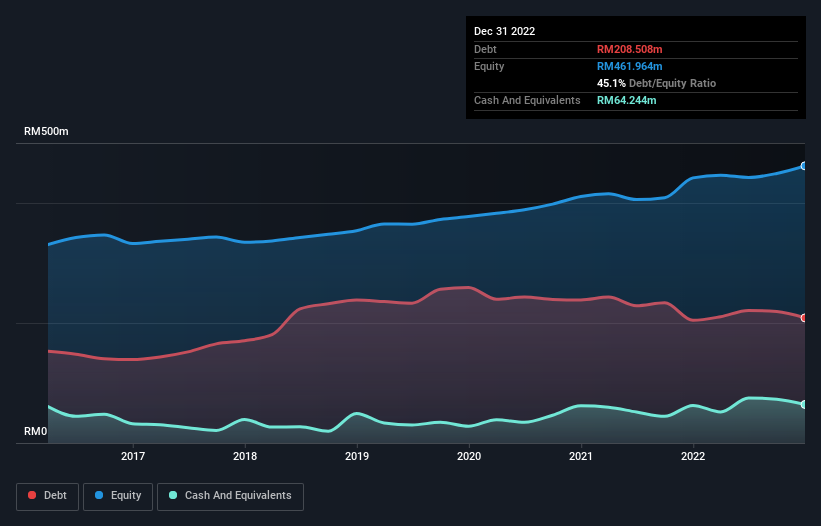
Task: Click the blue Equity legend dot
Action: (99, 495)
